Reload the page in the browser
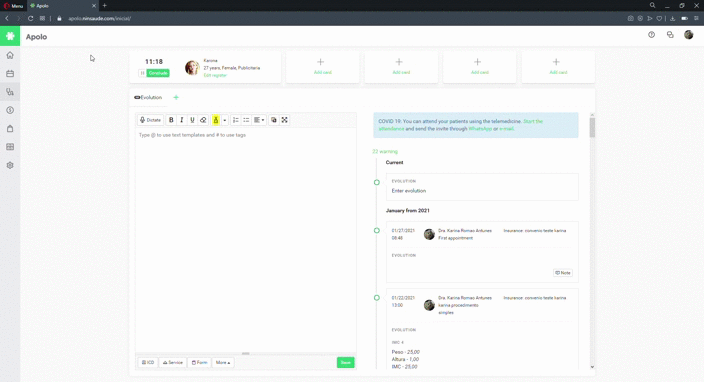Viewport: 704px width, 382px height. [31, 18]
